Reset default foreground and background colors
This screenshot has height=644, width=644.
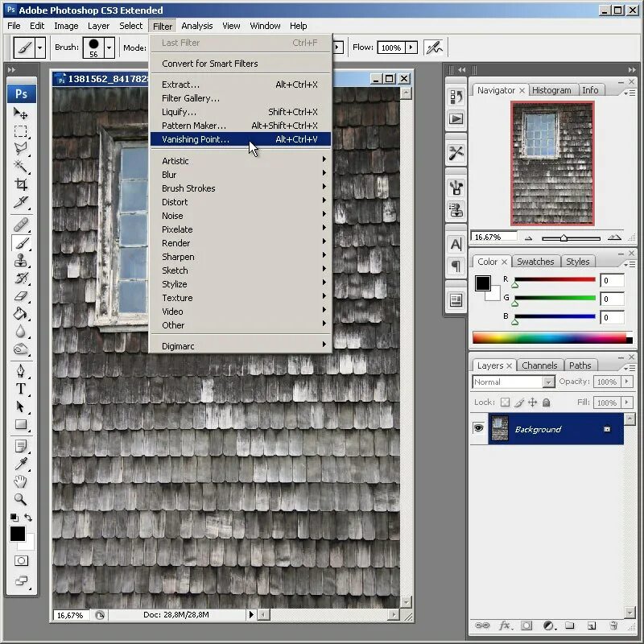tap(14, 518)
